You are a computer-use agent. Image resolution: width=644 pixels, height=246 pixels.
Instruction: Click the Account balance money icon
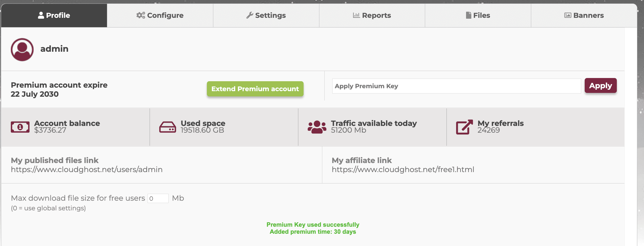20,127
